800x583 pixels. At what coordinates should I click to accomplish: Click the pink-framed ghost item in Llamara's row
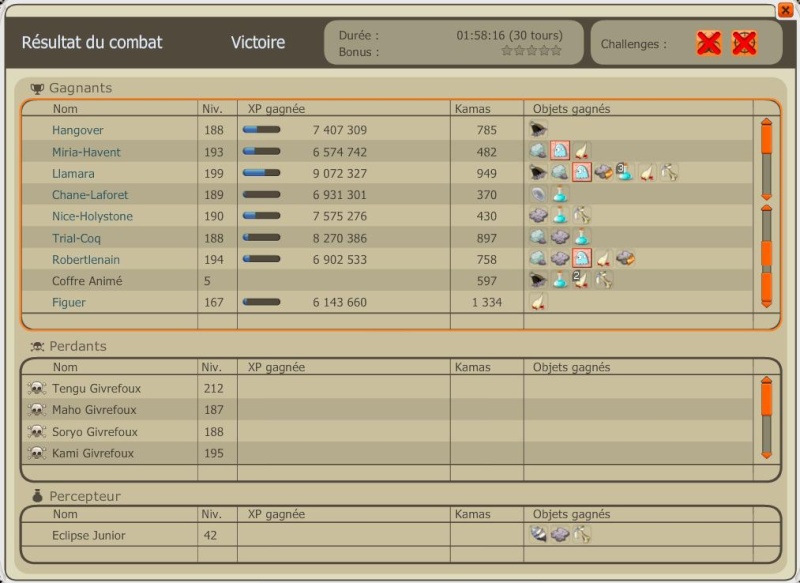pyautogui.click(x=582, y=173)
